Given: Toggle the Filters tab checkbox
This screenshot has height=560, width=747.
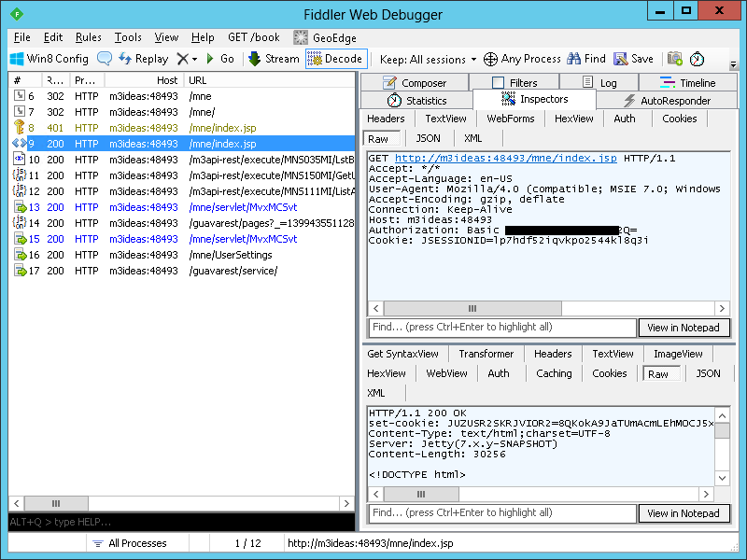Looking at the screenshot, I should (x=498, y=83).
